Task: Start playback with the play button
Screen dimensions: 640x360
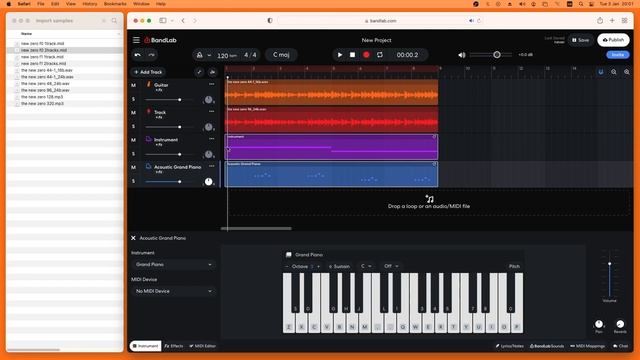Action: click(340, 55)
